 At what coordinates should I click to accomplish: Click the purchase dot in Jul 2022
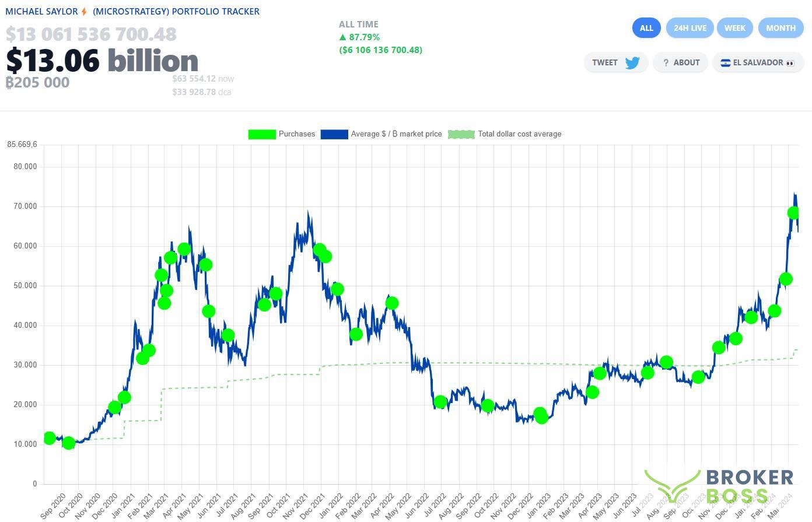coord(440,402)
